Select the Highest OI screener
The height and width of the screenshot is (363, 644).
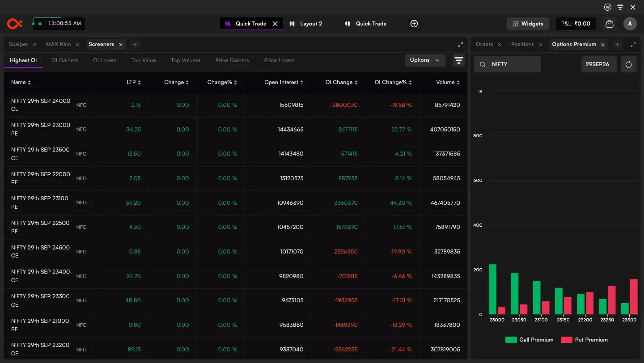(23, 60)
